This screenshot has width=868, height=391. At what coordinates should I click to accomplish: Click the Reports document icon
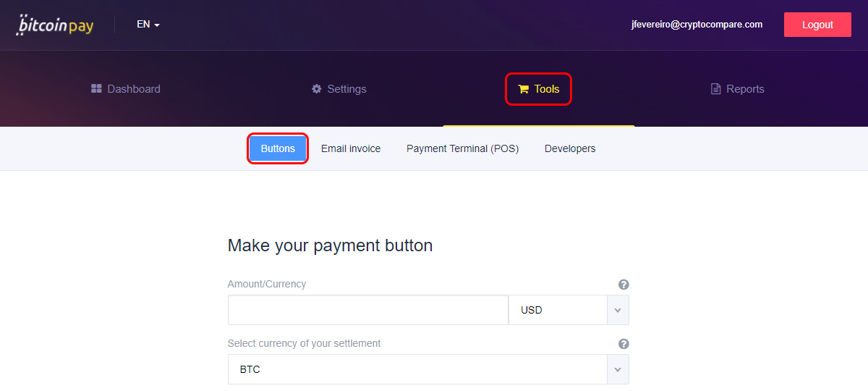tap(715, 89)
